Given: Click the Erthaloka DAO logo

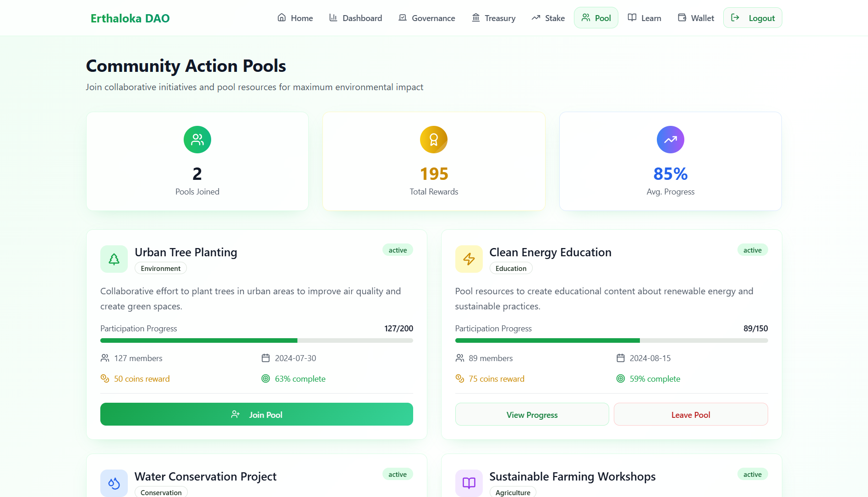Looking at the screenshot, I should coord(130,18).
